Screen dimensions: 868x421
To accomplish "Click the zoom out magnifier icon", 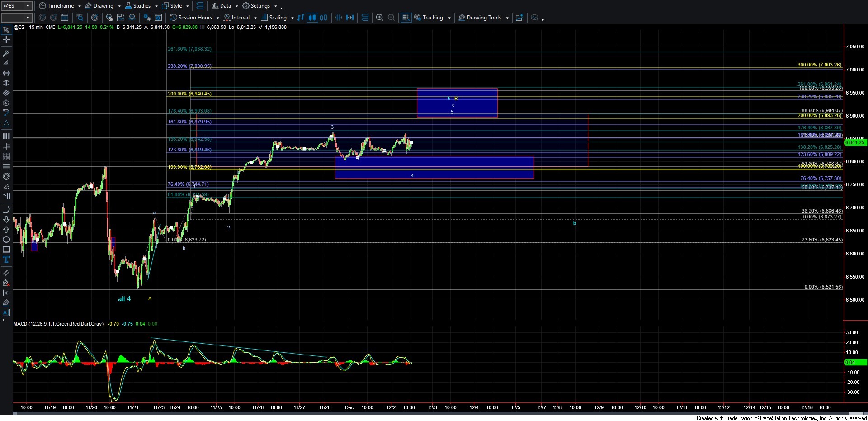I will coord(392,18).
